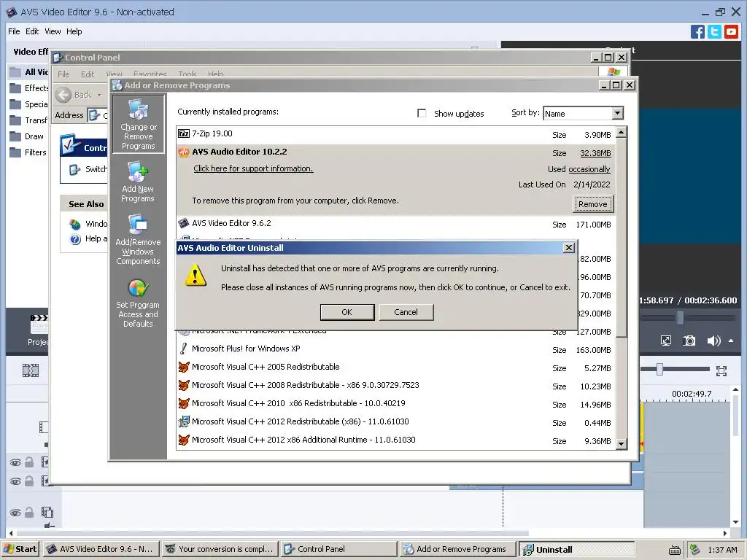Select the AVS Video Editor 9.6.2 entry

point(396,223)
